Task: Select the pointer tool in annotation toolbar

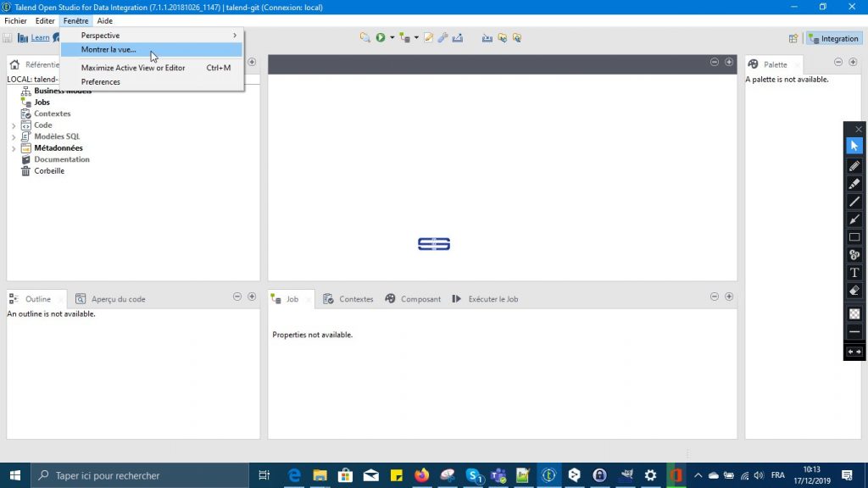Action: tap(854, 146)
